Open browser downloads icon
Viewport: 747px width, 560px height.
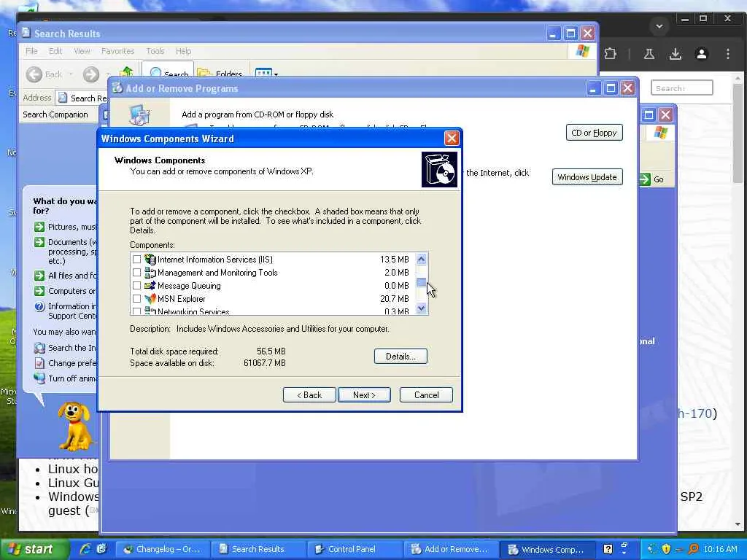pos(675,54)
